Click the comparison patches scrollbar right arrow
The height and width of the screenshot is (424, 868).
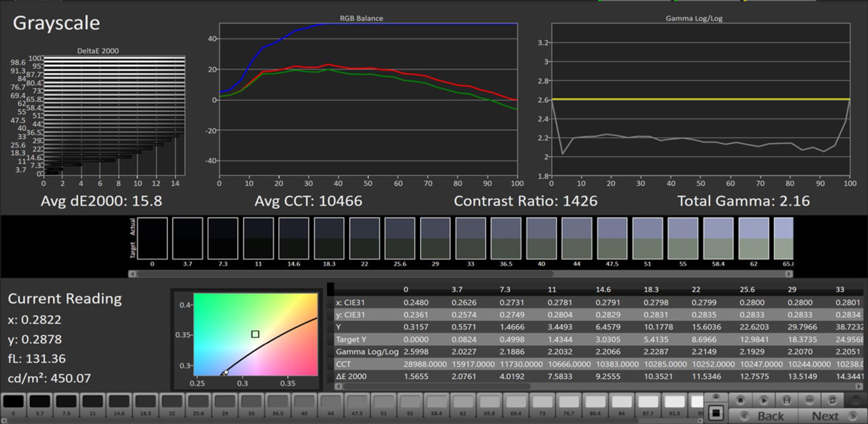(789, 274)
